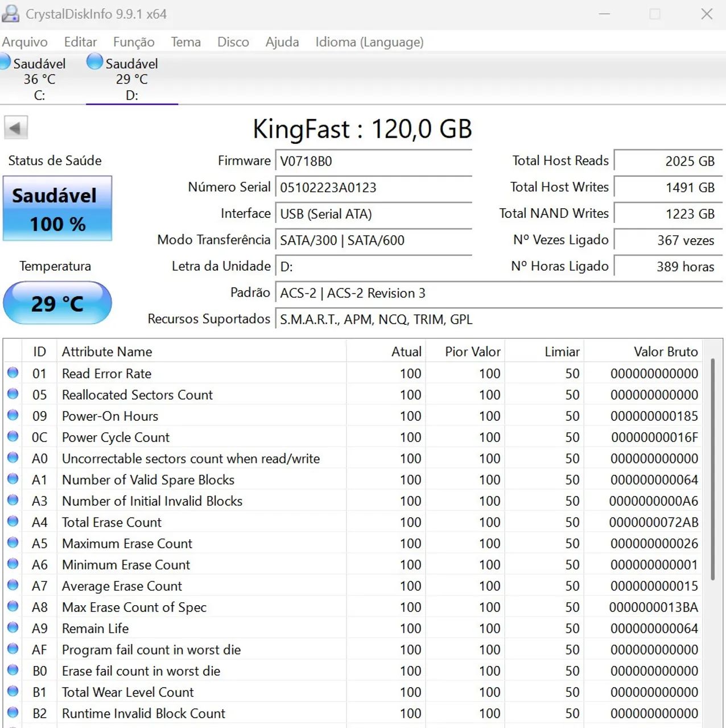Switch to the C: disk tab
Screen dimensions: 726x728
pos(40,79)
